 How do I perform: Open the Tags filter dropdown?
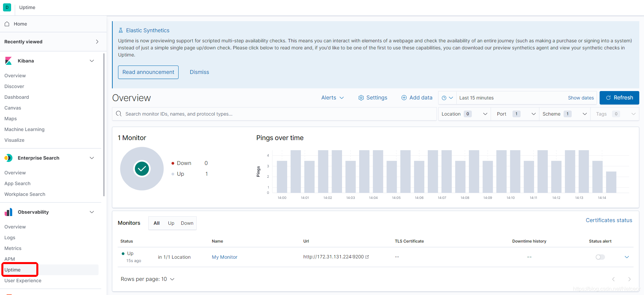(615, 114)
